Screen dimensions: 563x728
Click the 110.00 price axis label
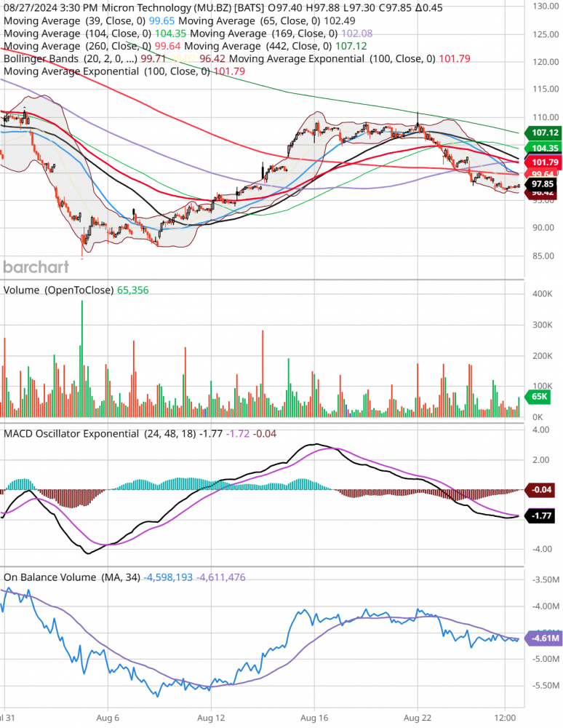[546, 117]
